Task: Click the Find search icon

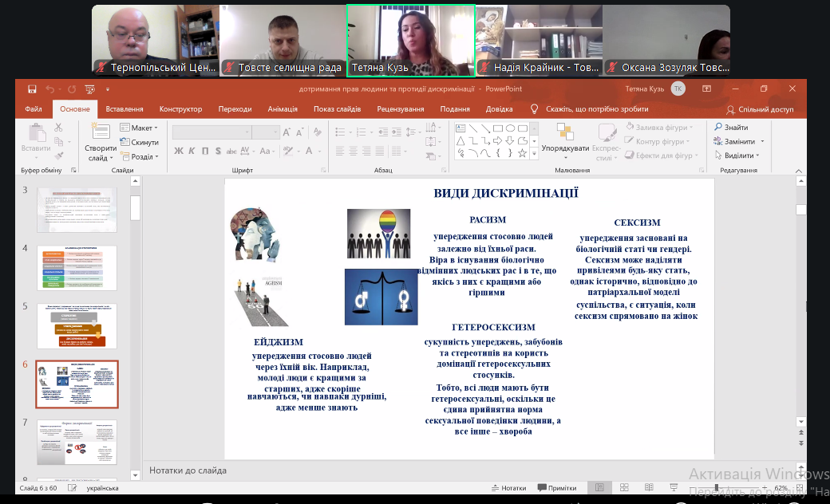Action: 718,128
